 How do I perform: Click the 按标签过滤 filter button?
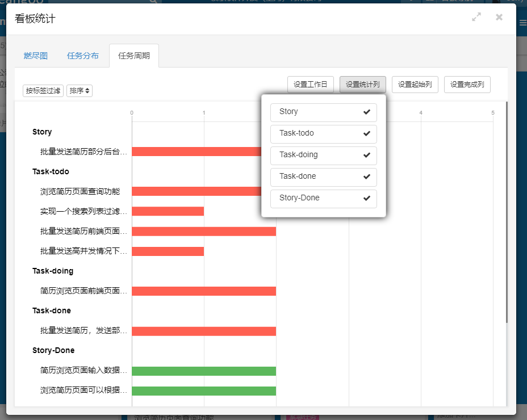(43, 91)
